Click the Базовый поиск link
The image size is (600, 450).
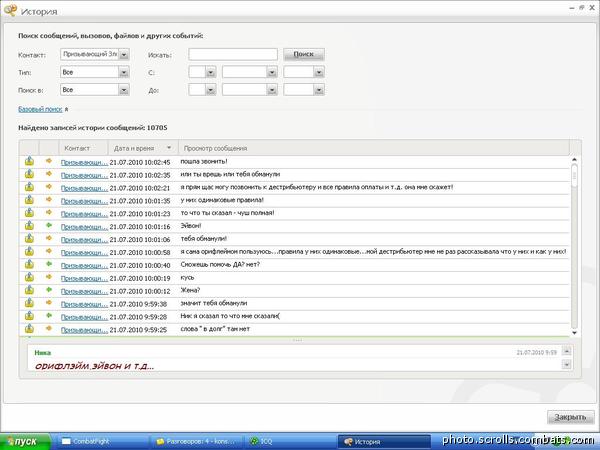pos(39,108)
